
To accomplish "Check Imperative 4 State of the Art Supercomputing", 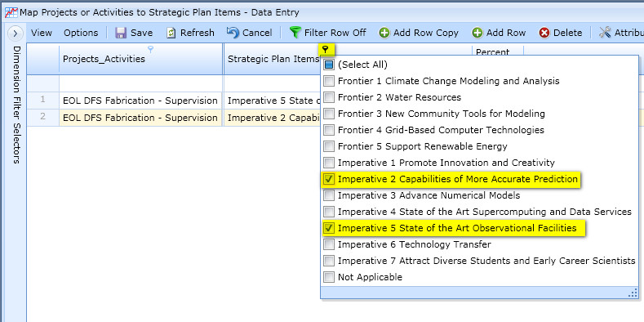I will 329,212.
